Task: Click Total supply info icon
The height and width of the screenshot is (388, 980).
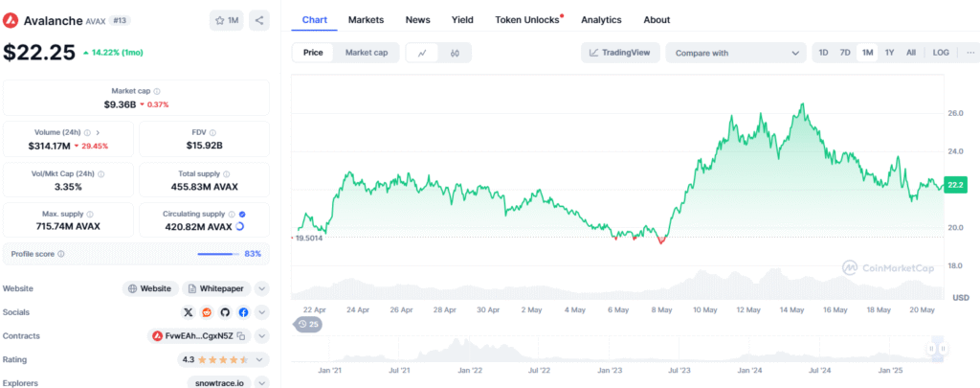Action: pyautogui.click(x=226, y=174)
